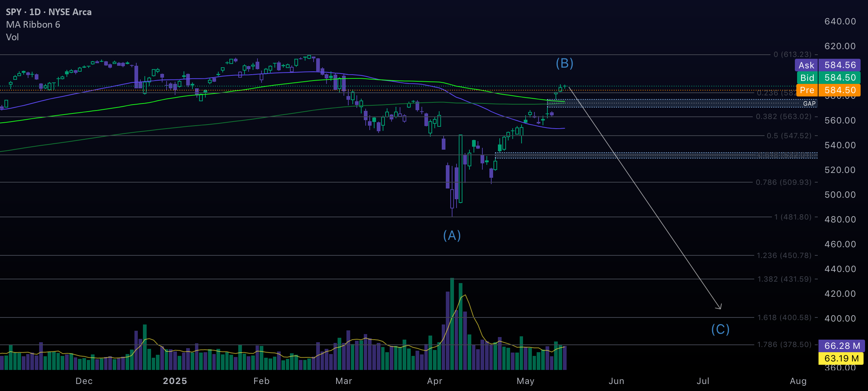Click the Fibonacci 0.5 (547.52) level label
Image resolution: width=868 pixels, height=391 pixels.
pyautogui.click(x=789, y=136)
